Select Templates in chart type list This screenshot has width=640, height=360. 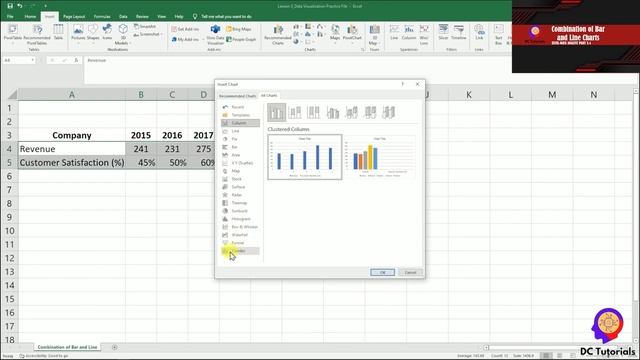tap(240, 115)
